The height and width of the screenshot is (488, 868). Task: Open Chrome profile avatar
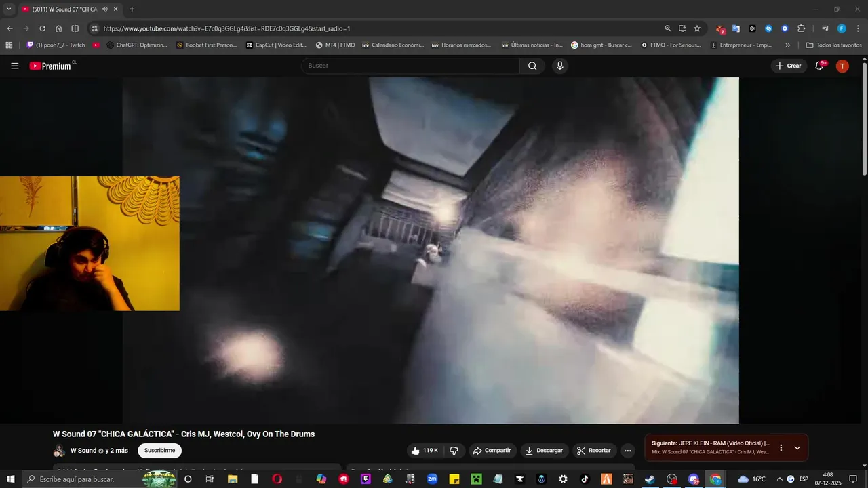[842, 28]
